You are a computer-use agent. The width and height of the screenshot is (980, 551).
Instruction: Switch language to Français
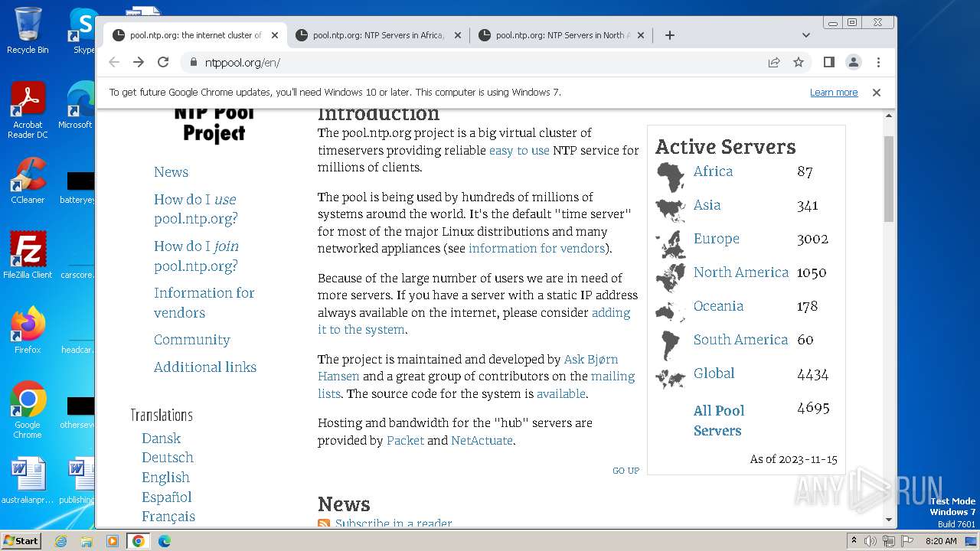click(168, 517)
